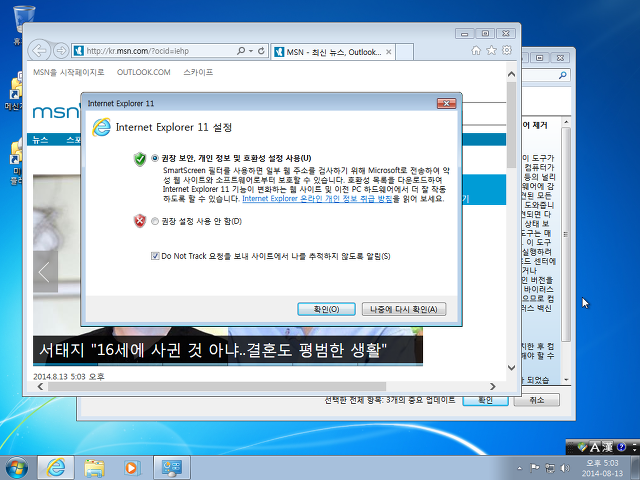Click horizontal scrollbar left arrow
Viewport: 640px width, 480px height.
(40, 386)
